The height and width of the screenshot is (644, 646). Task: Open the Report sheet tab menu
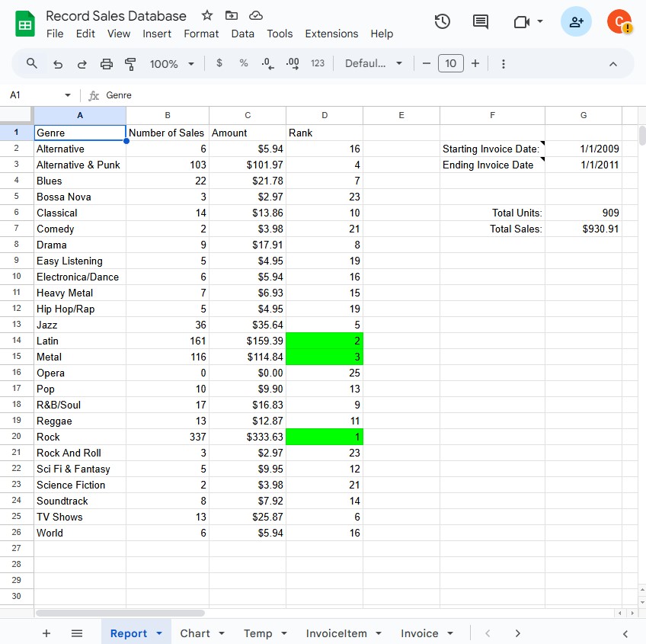158,633
